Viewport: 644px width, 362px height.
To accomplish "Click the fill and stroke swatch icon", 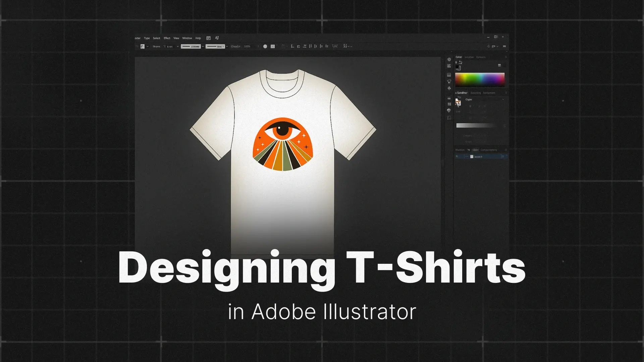I will point(458,68).
